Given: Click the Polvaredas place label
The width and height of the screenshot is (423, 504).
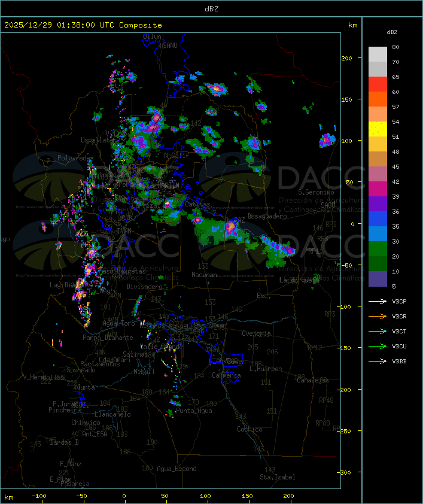Looking at the screenshot, I should 75,158.
